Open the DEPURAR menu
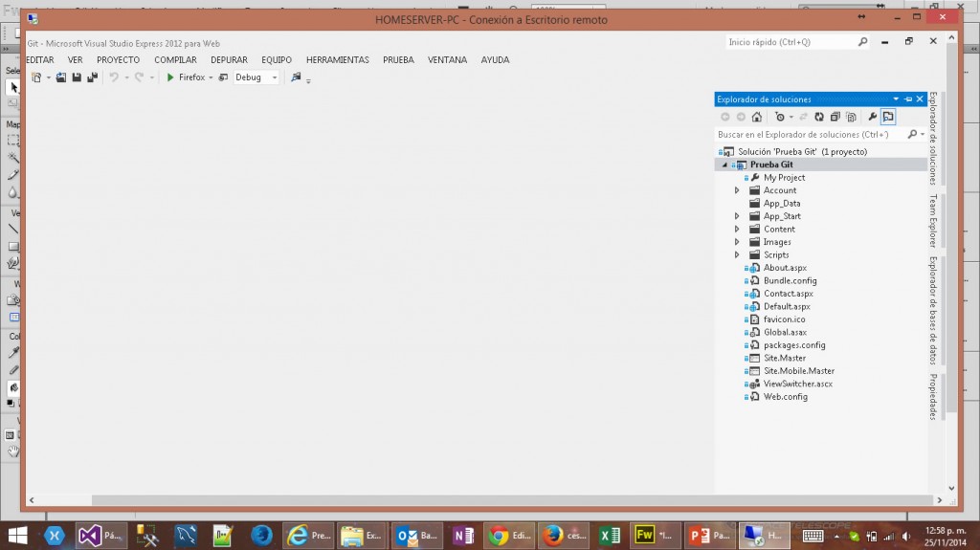The image size is (980, 550). coord(229,60)
